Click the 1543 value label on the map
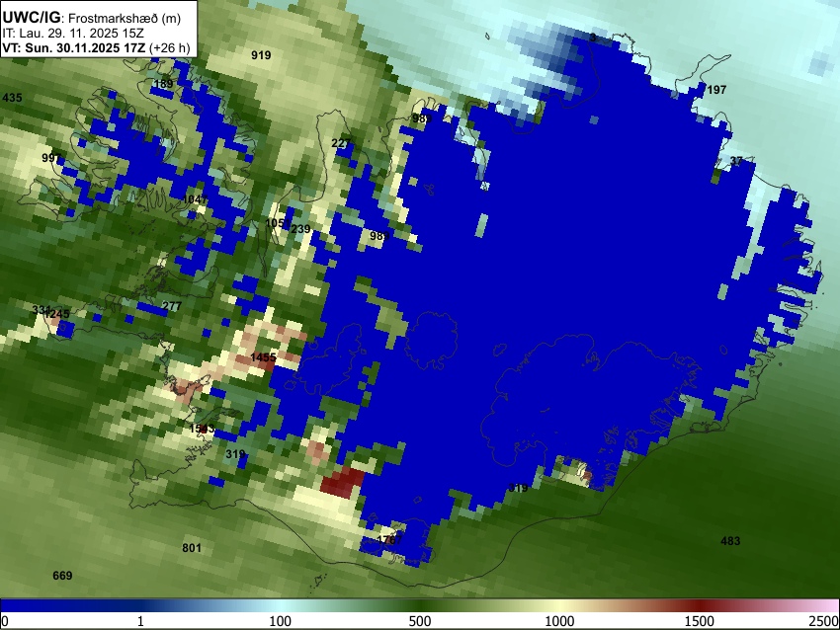Image resolution: width=840 pixels, height=630 pixels. tap(202, 429)
